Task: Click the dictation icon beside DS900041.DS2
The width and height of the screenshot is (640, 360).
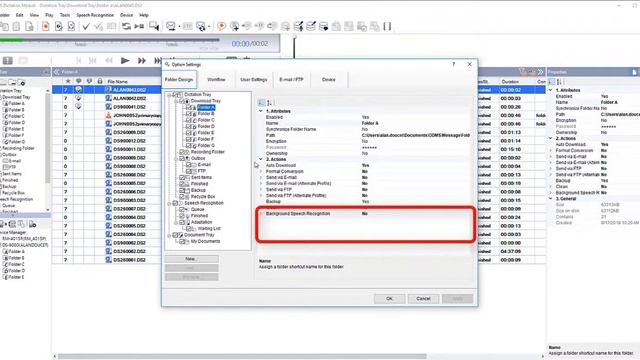Action: [108, 107]
